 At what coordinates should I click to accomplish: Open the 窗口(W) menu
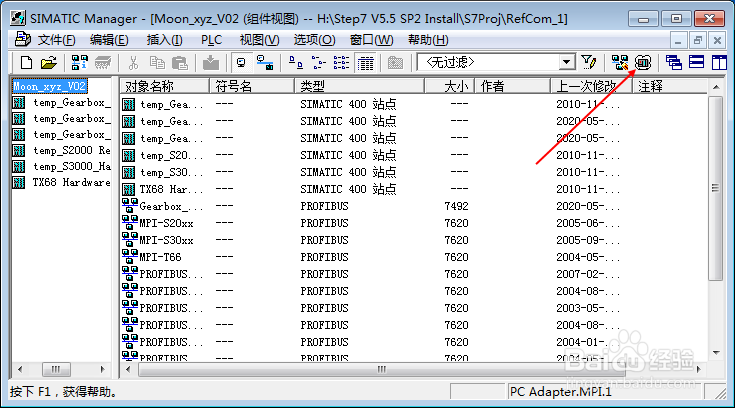click(371, 40)
